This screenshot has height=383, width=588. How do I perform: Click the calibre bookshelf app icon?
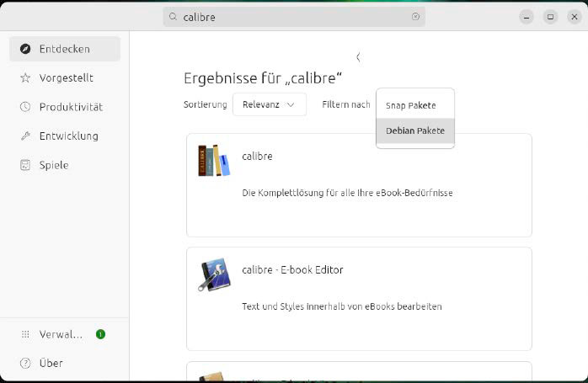(214, 161)
